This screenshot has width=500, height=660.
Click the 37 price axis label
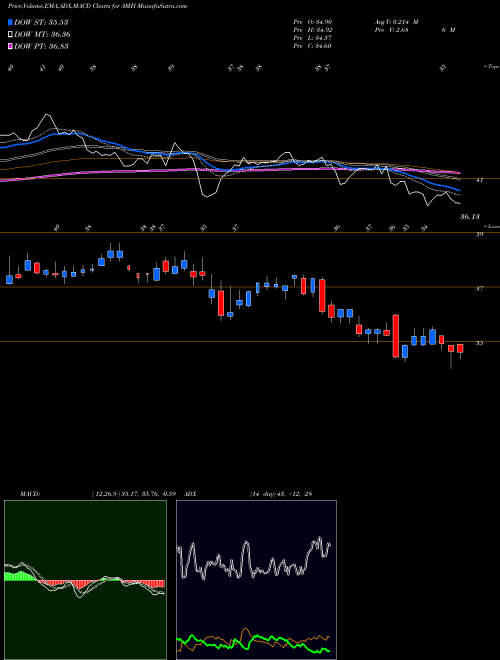pos(479,289)
